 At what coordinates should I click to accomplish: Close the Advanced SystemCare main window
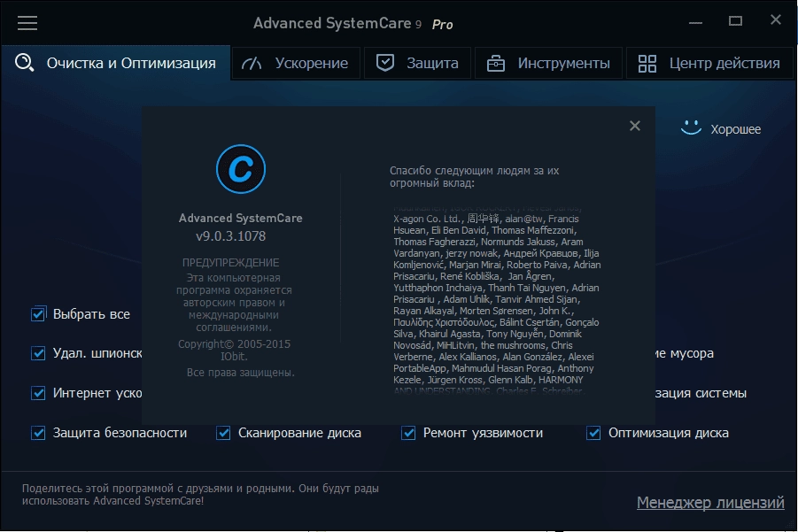776,19
